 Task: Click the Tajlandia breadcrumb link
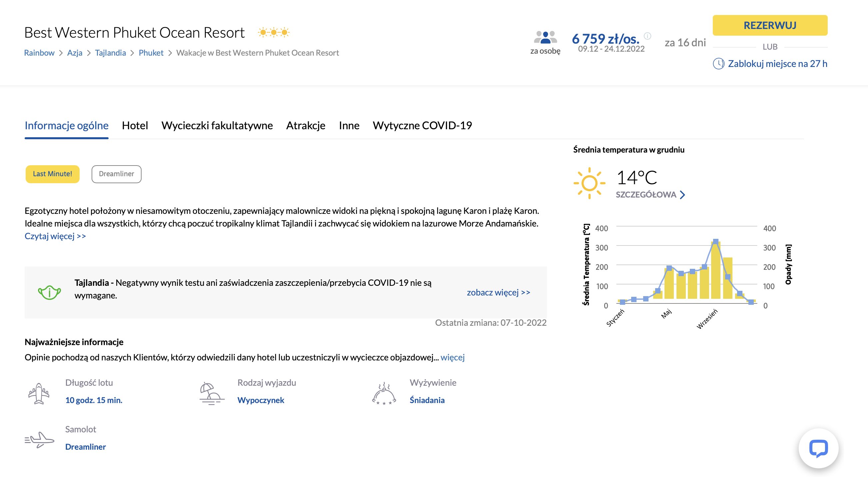tap(110, 53)
